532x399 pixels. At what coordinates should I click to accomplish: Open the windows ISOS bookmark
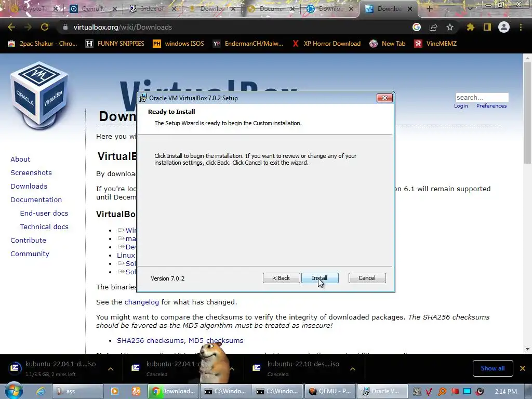pos(179,44)
